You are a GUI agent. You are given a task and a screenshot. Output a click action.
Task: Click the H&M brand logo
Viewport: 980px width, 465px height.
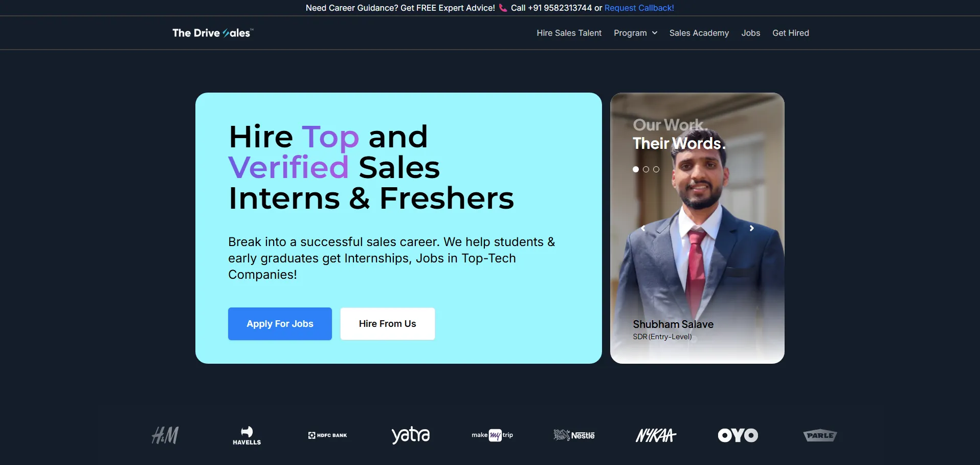point(165,435)
